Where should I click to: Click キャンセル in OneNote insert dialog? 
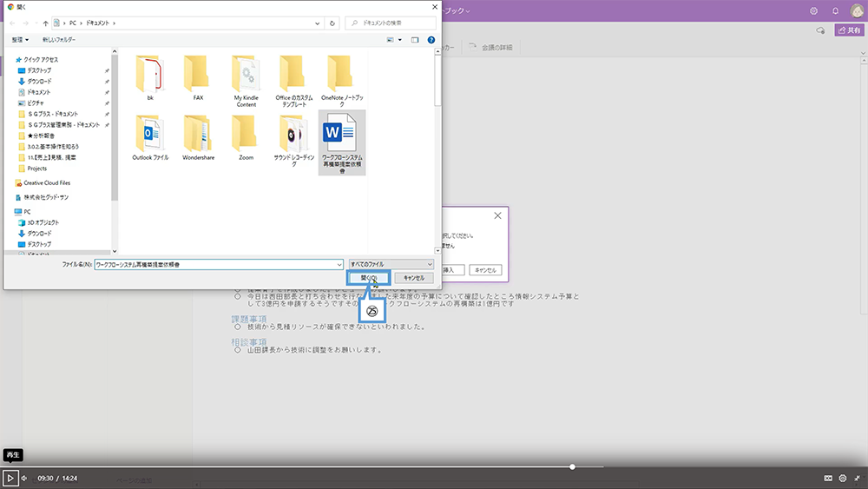click(x=485, y=270)
